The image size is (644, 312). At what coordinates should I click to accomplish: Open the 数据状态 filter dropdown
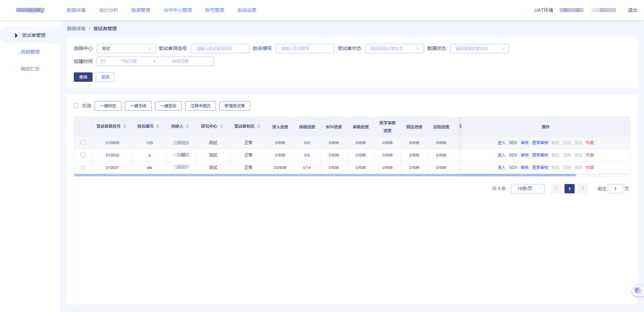click(479, 49)
